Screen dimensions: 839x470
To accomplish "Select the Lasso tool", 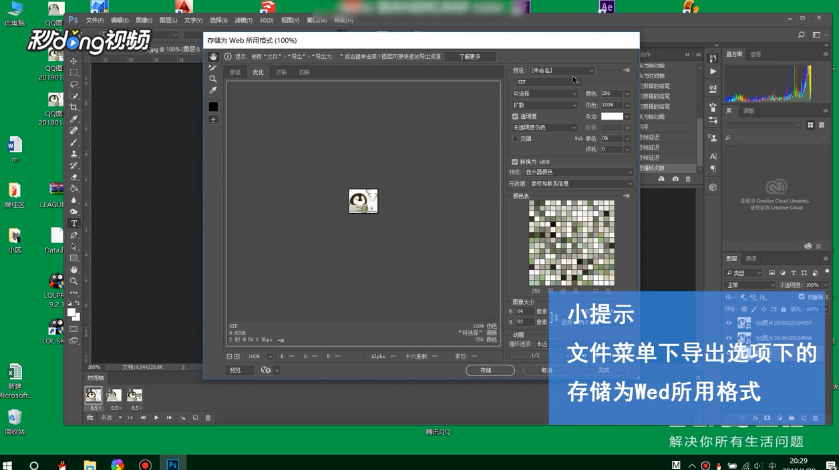I will (74, 84).
